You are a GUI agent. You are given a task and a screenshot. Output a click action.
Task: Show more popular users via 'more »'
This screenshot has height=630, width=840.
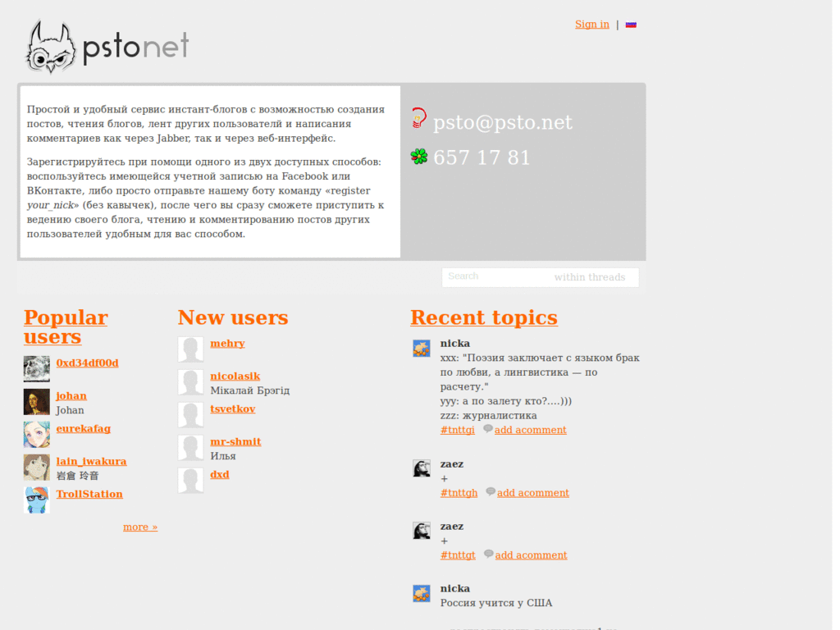140,526
